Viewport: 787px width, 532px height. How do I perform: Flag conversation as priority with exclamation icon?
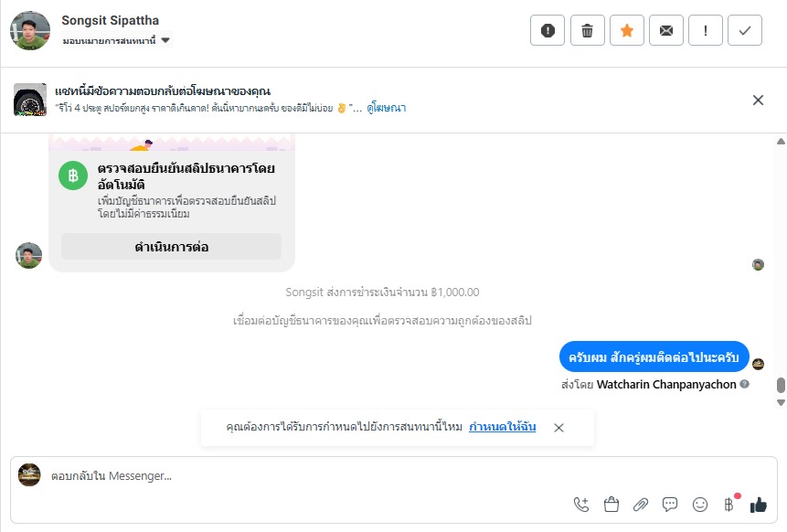pos(706,31)
